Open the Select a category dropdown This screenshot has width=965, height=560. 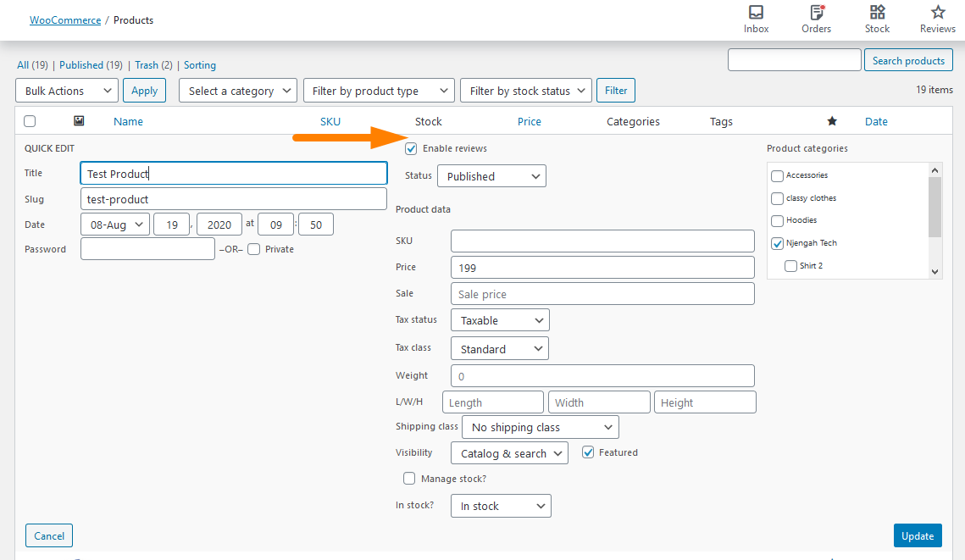click(x=238, y=91)
